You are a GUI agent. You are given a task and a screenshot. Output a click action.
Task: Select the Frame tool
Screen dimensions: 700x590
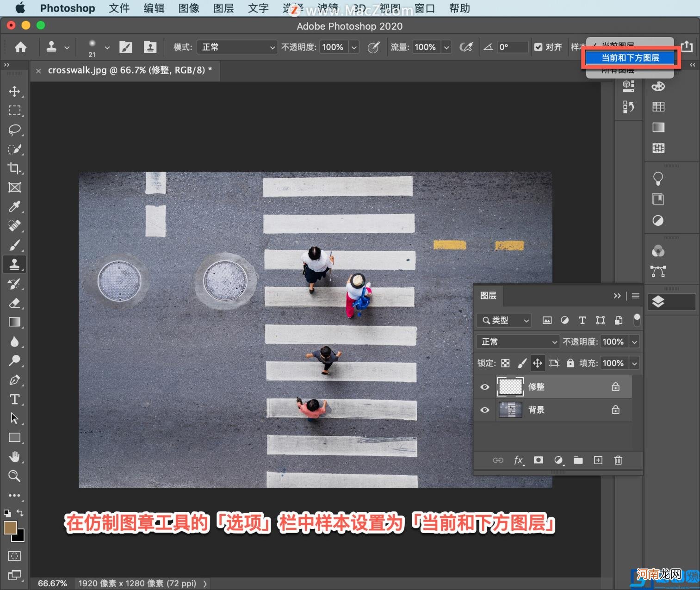14,187
